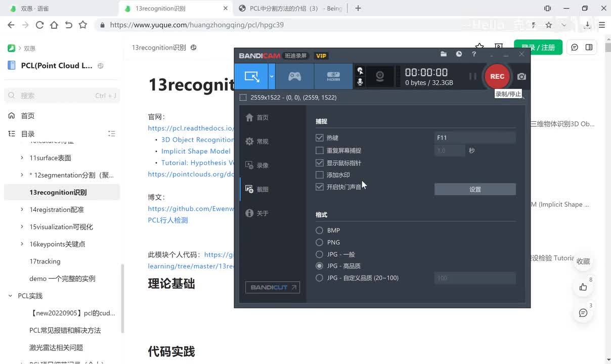
Task: Open a new browser tab with plus
Action: 358,8
